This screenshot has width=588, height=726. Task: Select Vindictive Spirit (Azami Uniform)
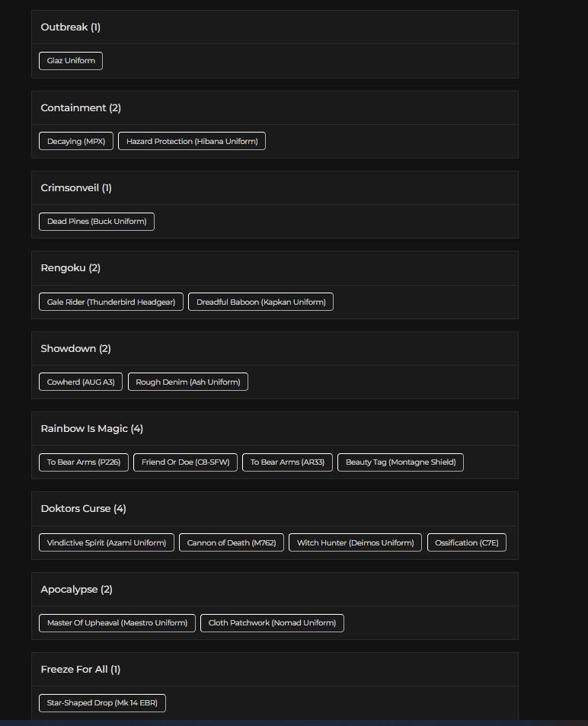tap(107, 542)
